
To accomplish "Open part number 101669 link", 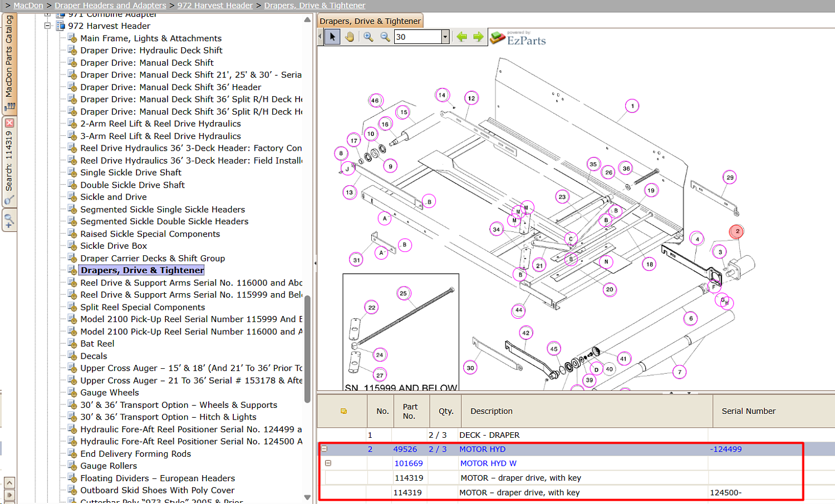I will [409, 463].
